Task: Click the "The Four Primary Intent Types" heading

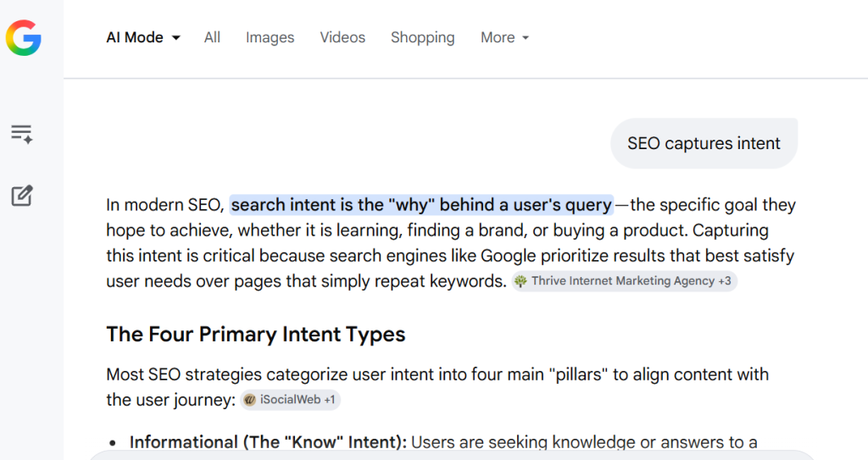Action: tap(255, 335)
